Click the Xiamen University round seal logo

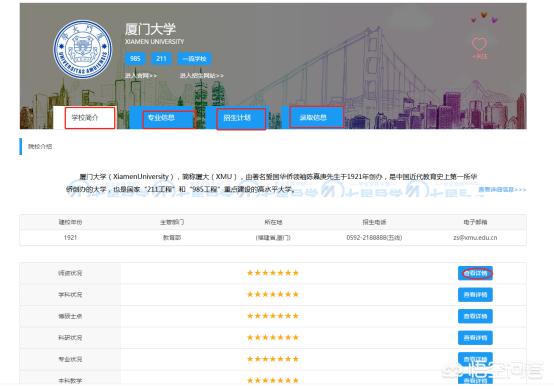(83, 49)
